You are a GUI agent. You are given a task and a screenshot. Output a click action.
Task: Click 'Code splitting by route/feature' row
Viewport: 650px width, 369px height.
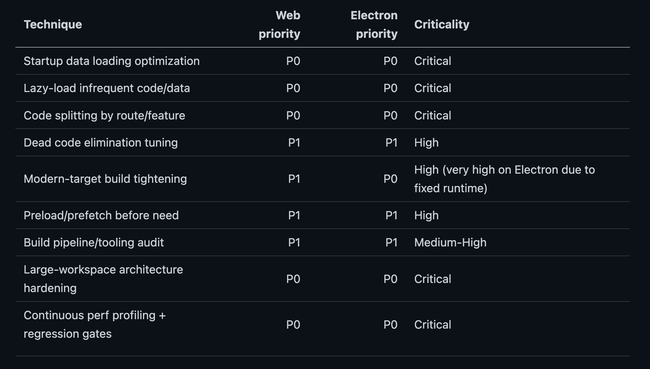(323, 115)
